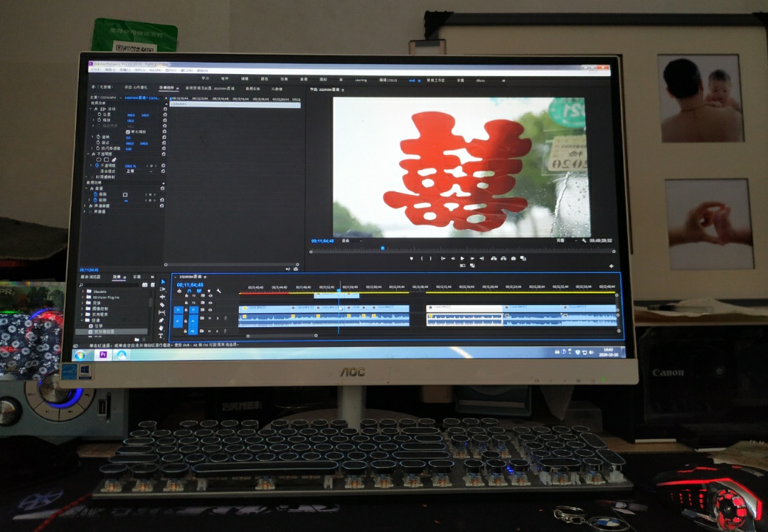This screenshot has width=768, height=532.
Task: Open the Windows Start menu
Action: click(x=80, y=355)
